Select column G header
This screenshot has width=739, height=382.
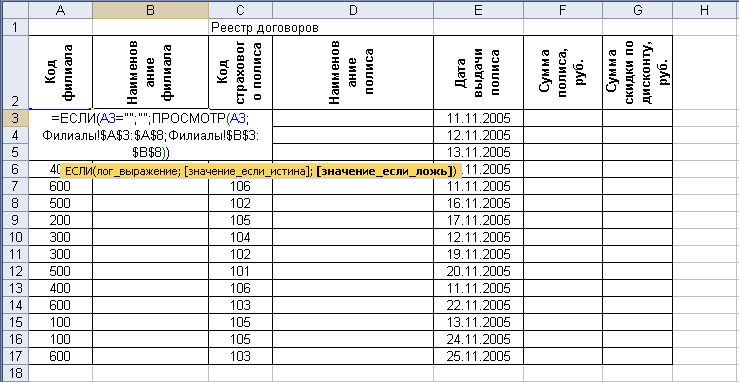click(637, 11)
